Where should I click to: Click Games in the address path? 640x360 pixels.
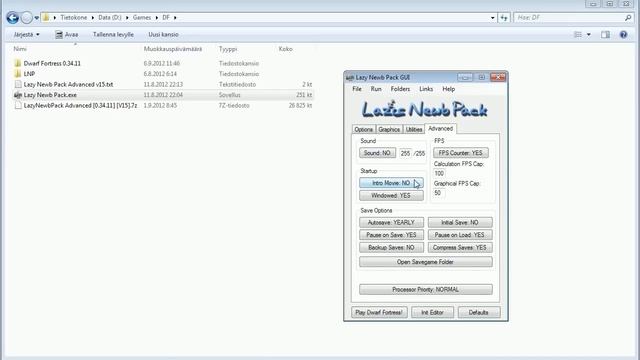tap(142, 18)
